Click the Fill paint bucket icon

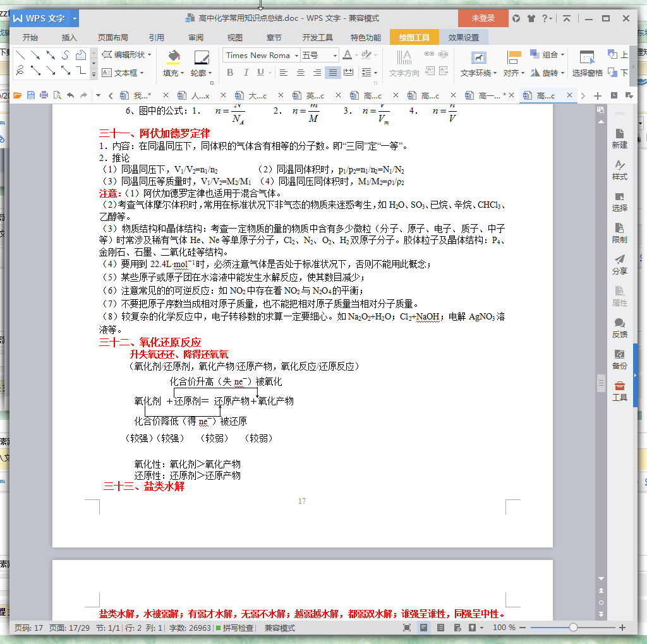pos(173,56)
